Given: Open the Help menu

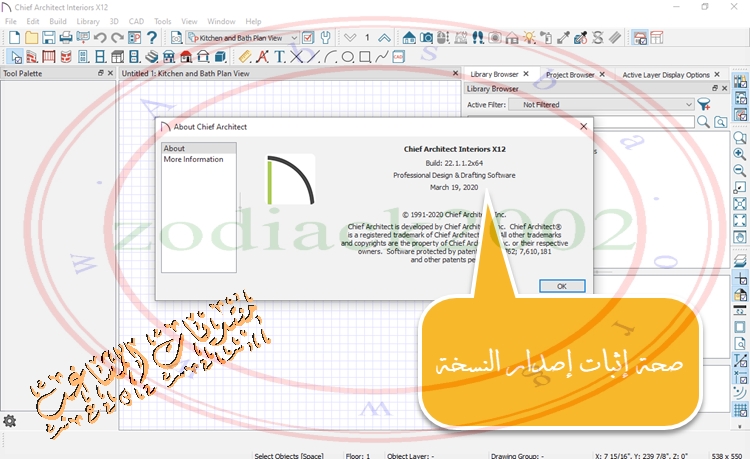Looking at the screenshot, I should click(254, 22).
